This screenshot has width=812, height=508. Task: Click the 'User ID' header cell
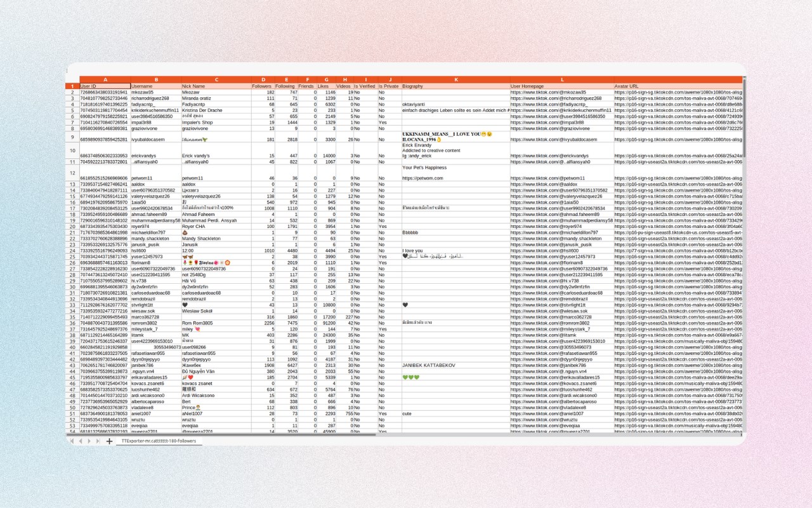[x=105, y=86]
